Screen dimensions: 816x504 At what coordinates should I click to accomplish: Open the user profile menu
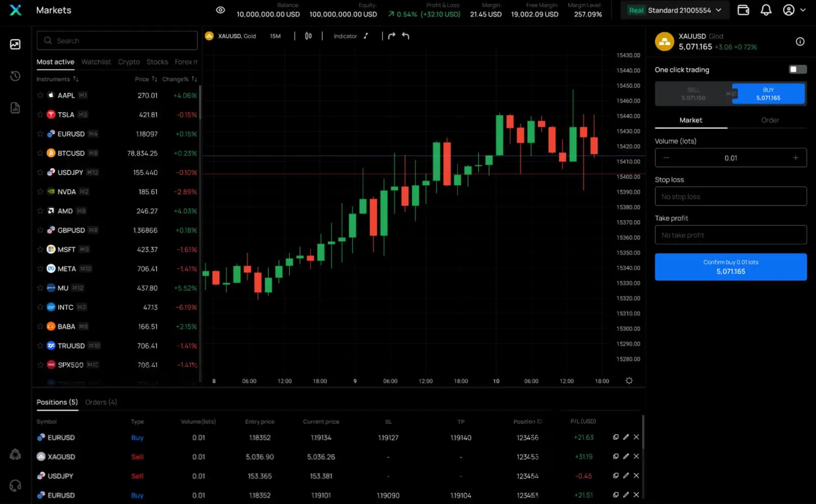tap(794, 10)
